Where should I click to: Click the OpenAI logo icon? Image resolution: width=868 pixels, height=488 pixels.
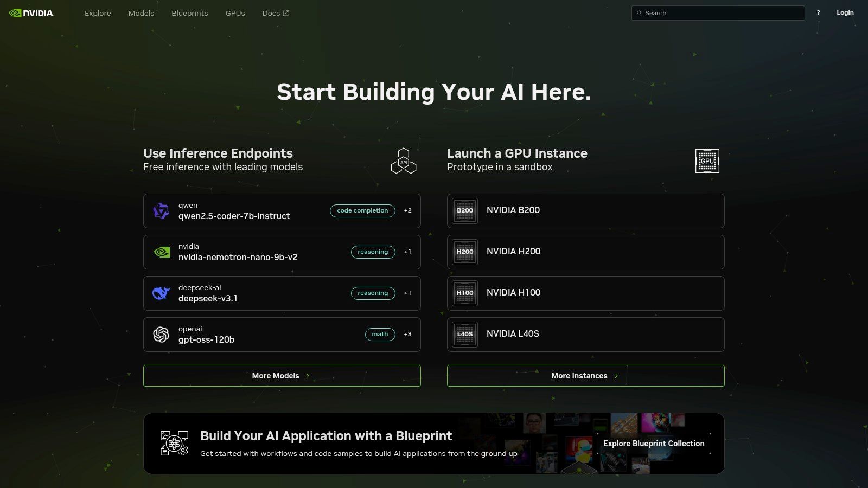[161, 334]
